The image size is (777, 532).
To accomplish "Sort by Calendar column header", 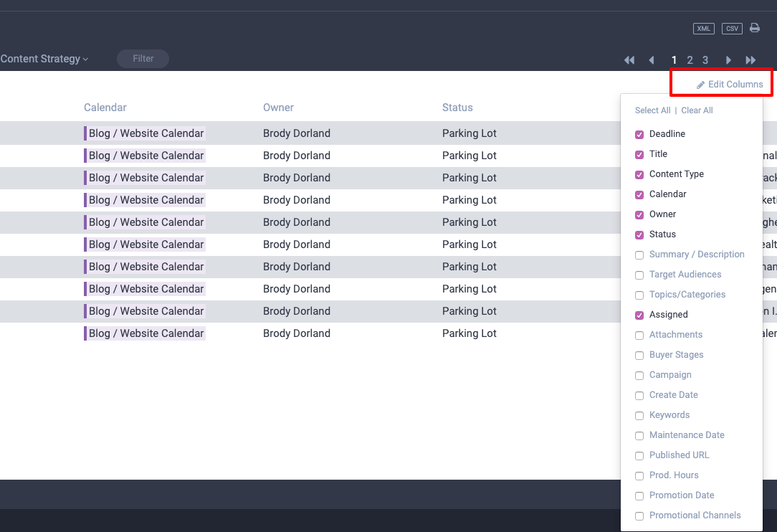I will point(105,108).
